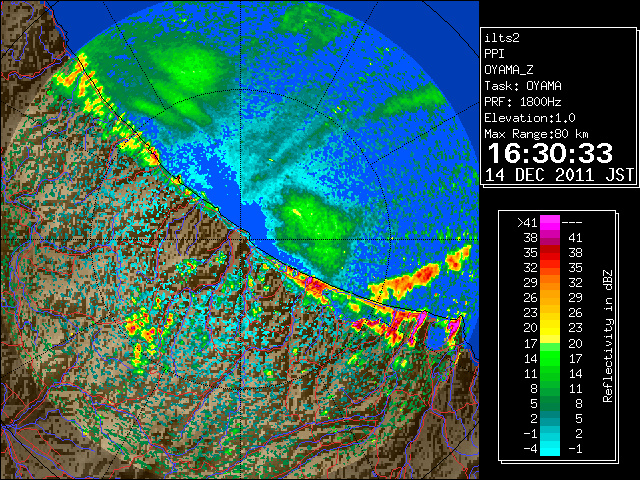640x480 pixels.
Task: Click the red 35 dBZ legend swatch
Action: click(x=550, y=253)
